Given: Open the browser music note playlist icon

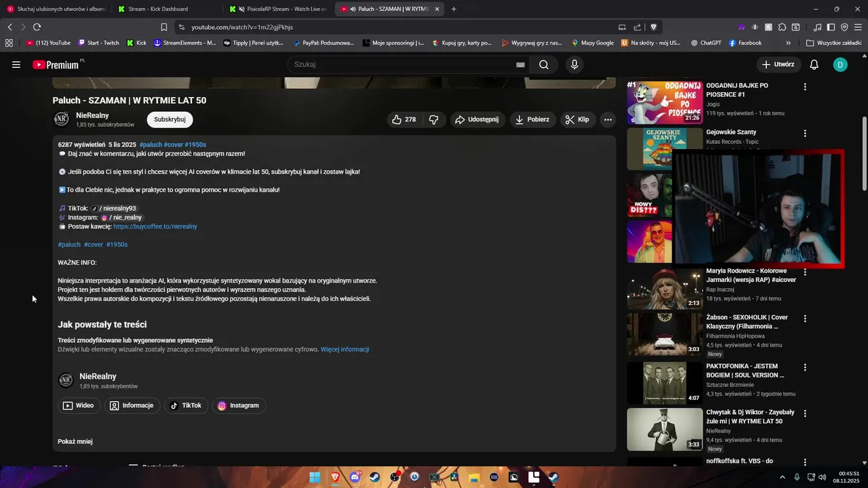Looking at the screenshot, I should point(817,27).
